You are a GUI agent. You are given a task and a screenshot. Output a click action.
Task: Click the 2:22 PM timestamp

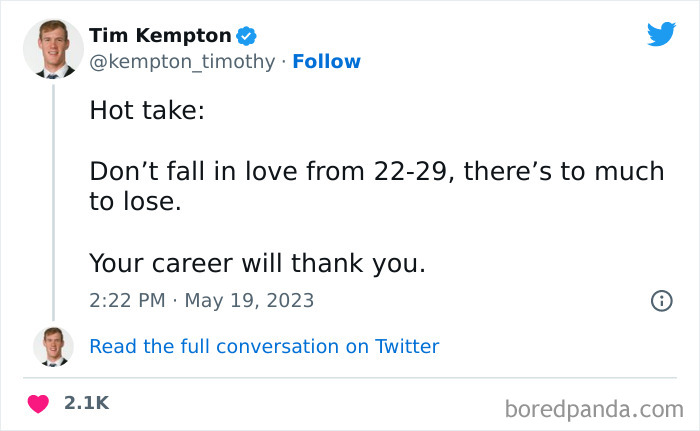pyautogui.click(x=124, y=300)
